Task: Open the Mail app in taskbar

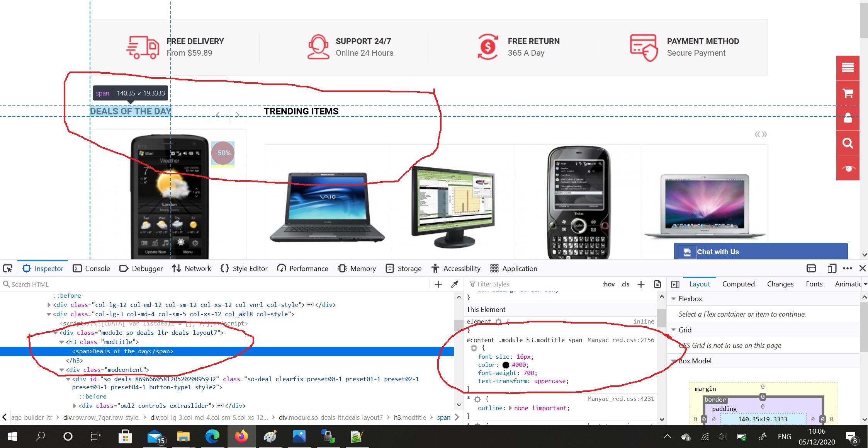Action: point(155,436)
